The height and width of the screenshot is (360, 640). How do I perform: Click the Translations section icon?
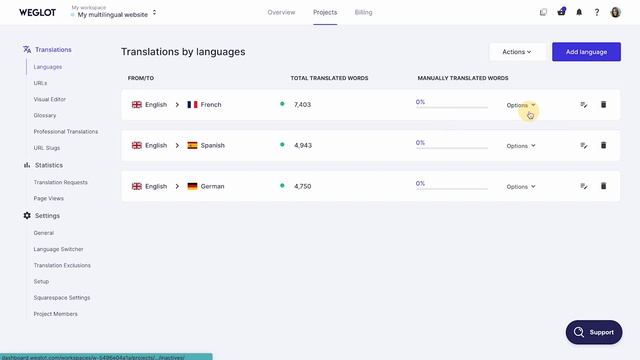coord(27,50)
